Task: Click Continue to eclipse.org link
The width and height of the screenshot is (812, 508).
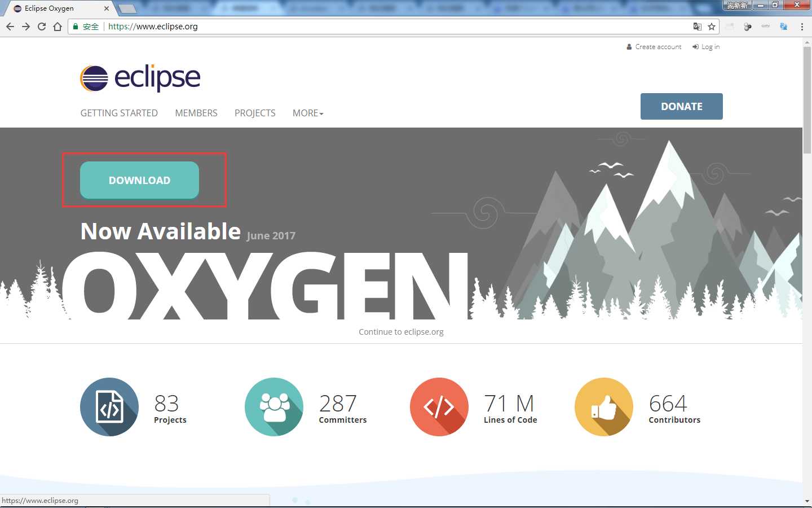Action: coord(401,332)
